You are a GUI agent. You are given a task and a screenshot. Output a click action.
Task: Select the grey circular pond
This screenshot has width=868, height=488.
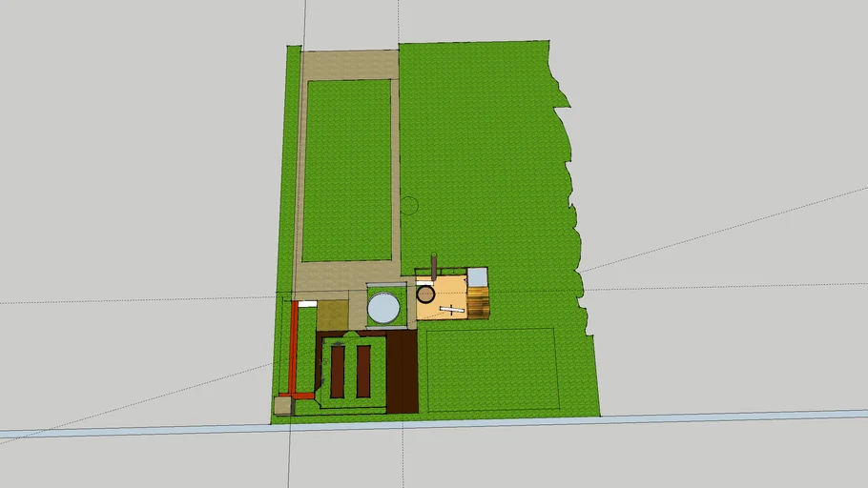[384, 308]
